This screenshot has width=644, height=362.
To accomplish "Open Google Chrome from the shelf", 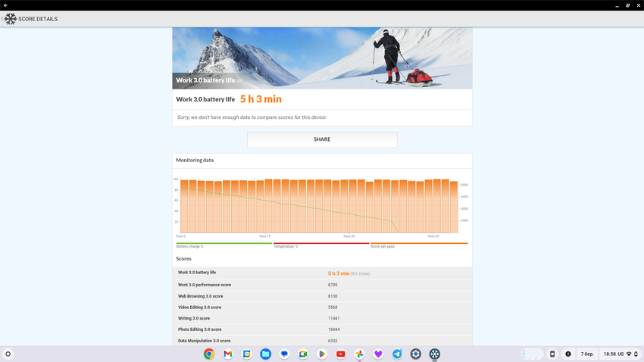I will click(x=209, y=354).
